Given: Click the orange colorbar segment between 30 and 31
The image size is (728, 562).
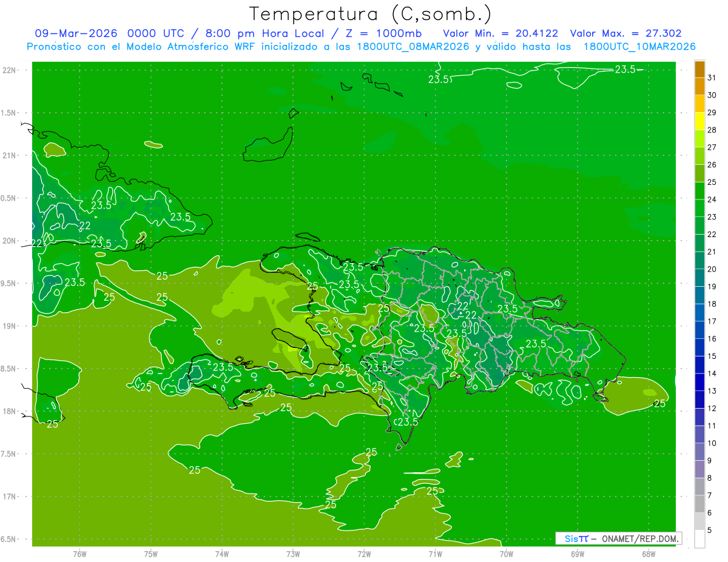Looking at the screenshot, I should (699, 87).
